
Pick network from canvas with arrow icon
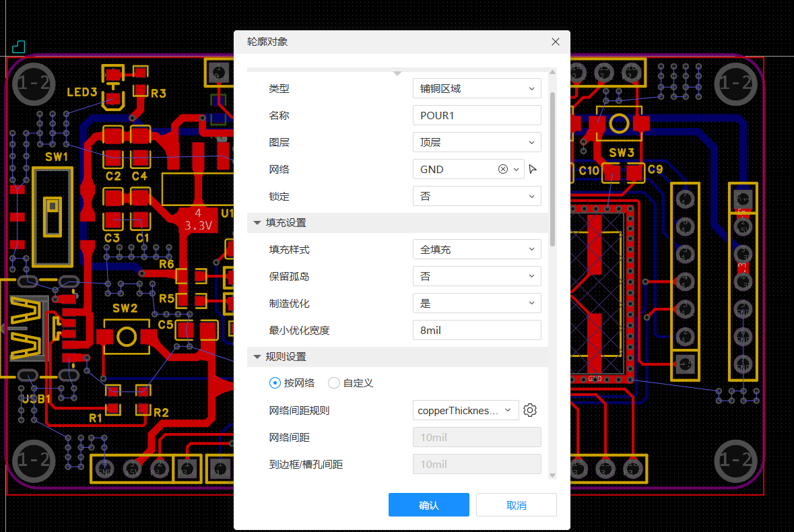[x=533, y=169]
